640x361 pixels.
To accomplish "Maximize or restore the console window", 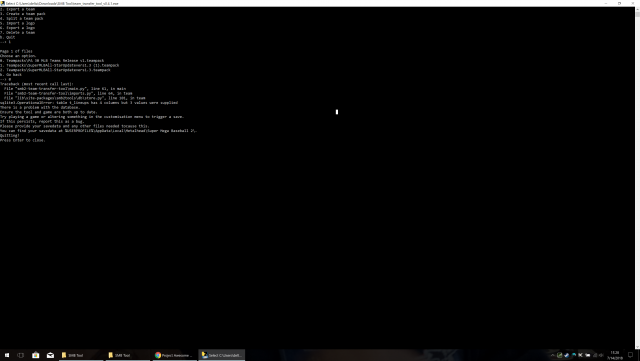I will (619, 3).
